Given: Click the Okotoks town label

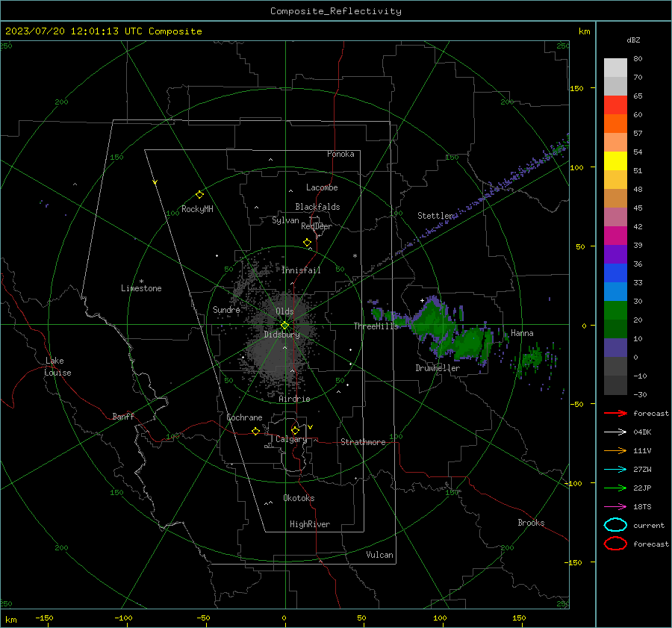Looking at the screenshot, I should (x=299, y=498).
